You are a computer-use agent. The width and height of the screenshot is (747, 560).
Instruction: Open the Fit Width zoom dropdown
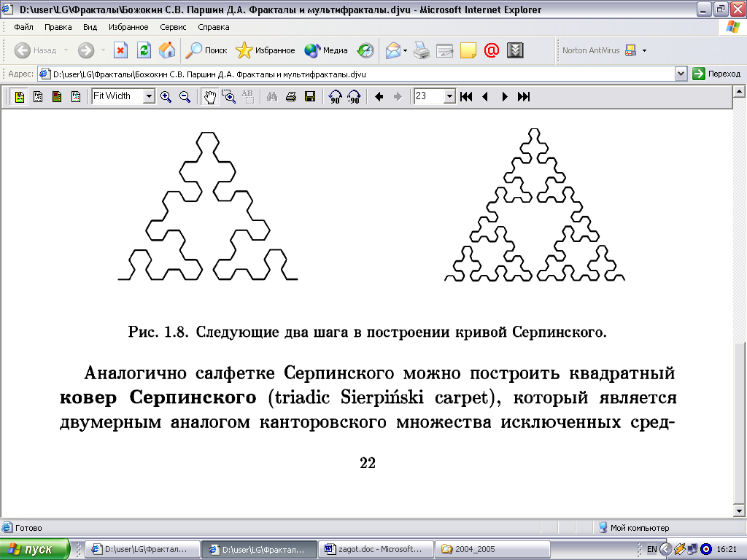click(149, 97)
